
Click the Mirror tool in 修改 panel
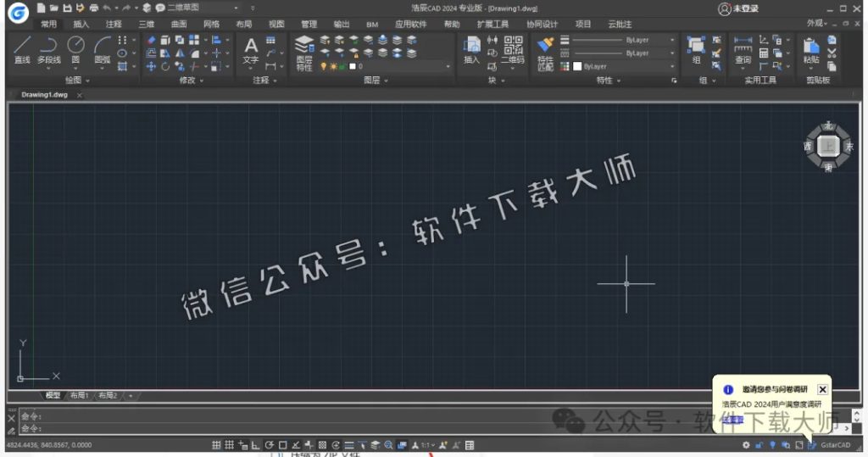[x=180, y=53]
